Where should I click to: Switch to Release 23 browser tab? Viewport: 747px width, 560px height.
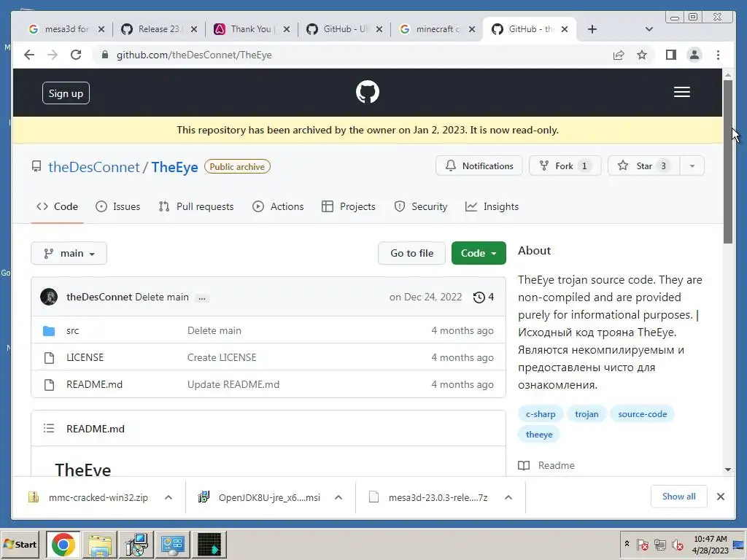[x=159, y=29]
